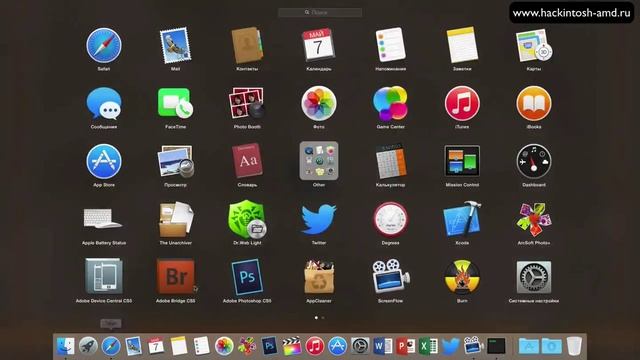Focus the Launchpad search field
Viewport: 640px width, 360px height.
coord(320,13)
